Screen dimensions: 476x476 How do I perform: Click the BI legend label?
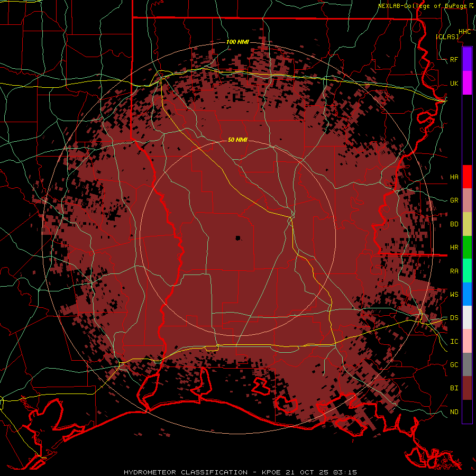(454, 388)
